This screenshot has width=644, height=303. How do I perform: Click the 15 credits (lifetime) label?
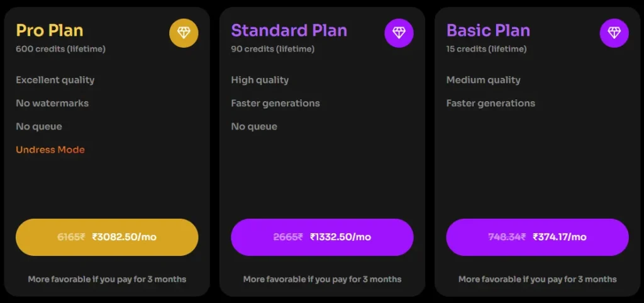tap(486, 49)
